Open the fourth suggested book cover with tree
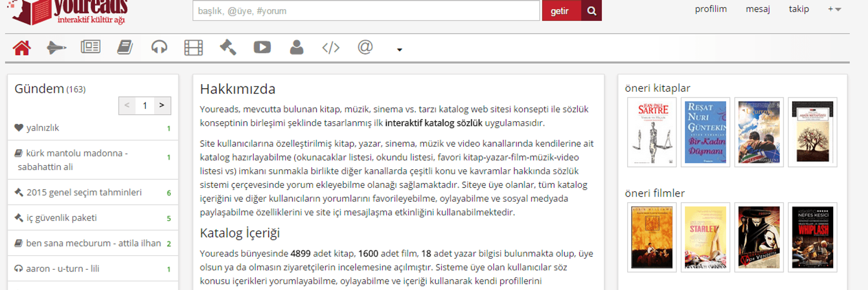 (812, 132)
